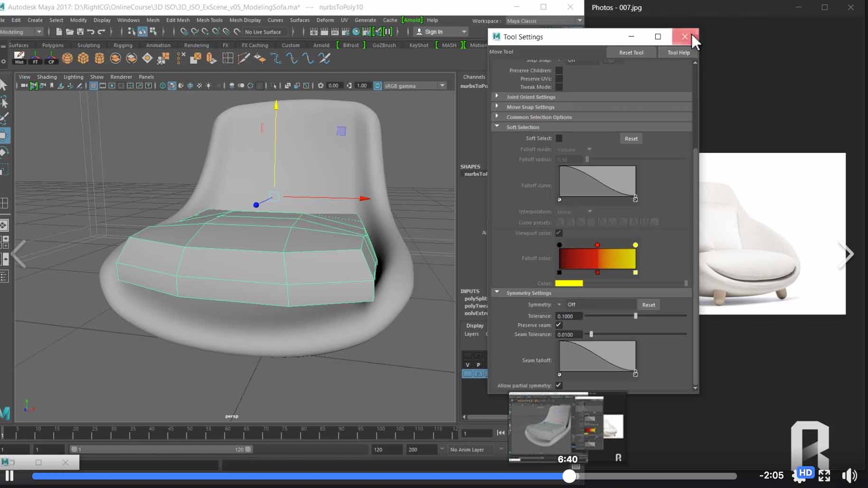868x488 pixels.
Task: Click the polygon cube shelf icon
Action: (x=83, y=58)
